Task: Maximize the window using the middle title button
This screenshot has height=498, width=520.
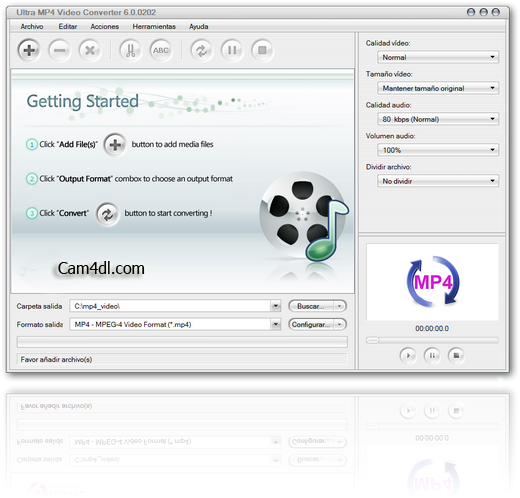Action: pos(484,12)
